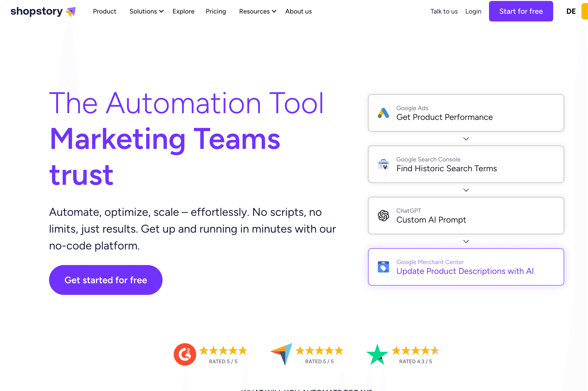Click the ChatGPT logo icon
Image resolution: width=588 pixels, height=391 pixels.
(x=383, y=216)
